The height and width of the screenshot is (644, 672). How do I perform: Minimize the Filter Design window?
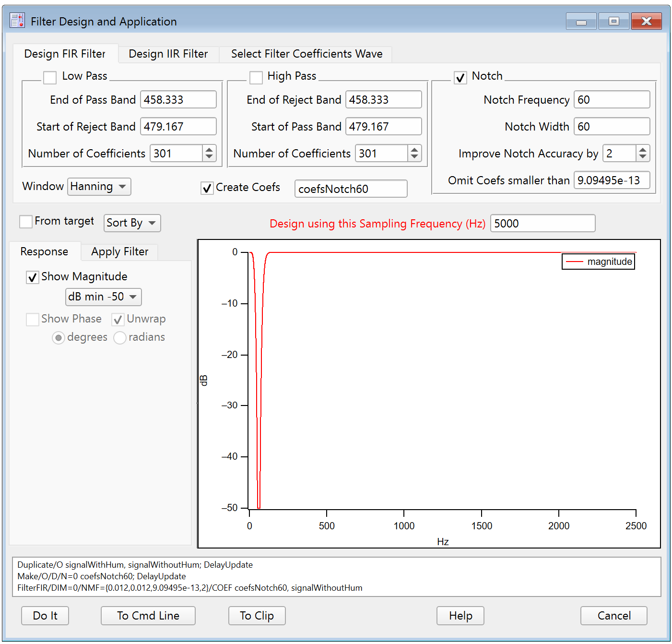(581, 21)
